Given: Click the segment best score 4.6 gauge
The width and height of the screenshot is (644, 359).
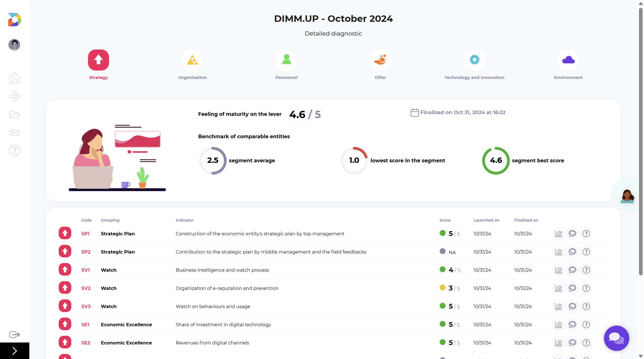Looking at the screenshot, I should 496,161.
